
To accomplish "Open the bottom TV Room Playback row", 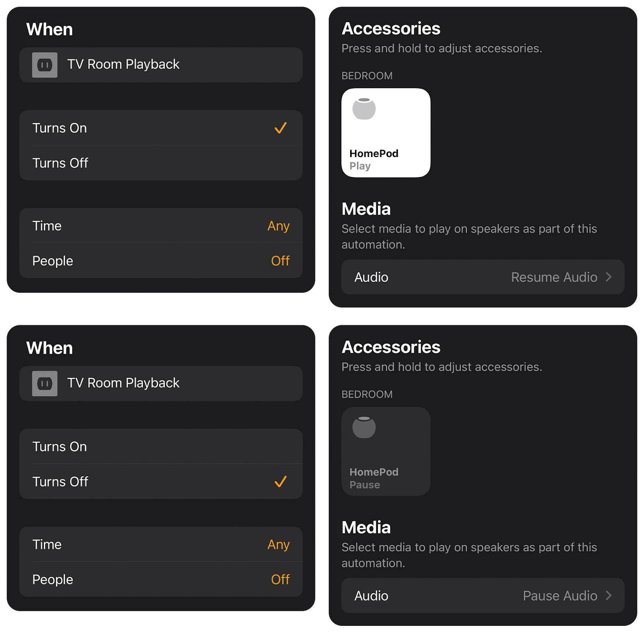I will click(161, 384).
